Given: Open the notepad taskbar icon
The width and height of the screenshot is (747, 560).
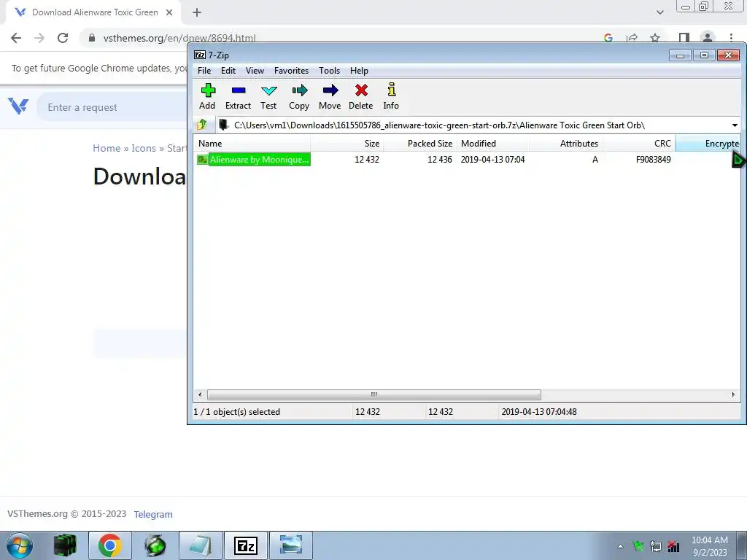Looking at the screenshot, I should point(200,545).
